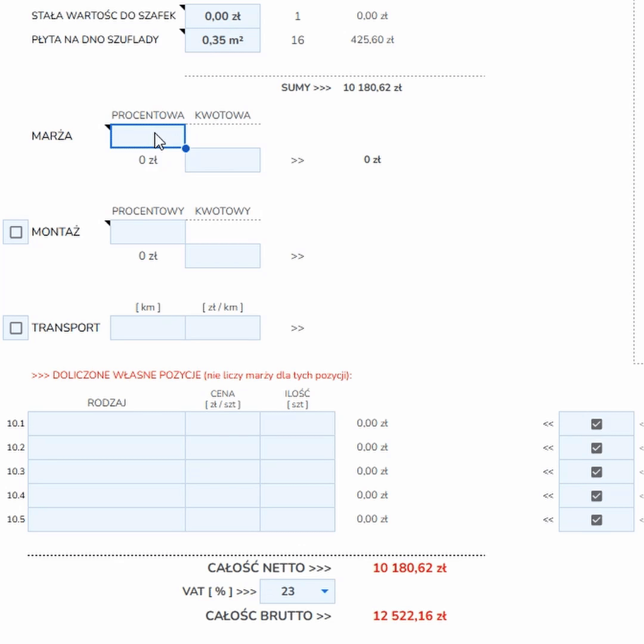
Task: Click the MONTAŻ procentowy input cell
Action: point(148,232)
